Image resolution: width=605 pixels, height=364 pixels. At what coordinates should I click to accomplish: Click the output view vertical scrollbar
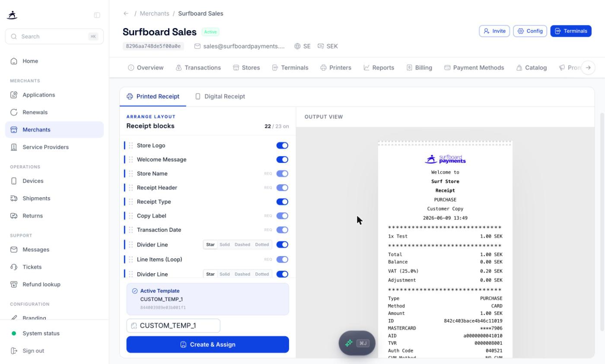tap(602, 222)
